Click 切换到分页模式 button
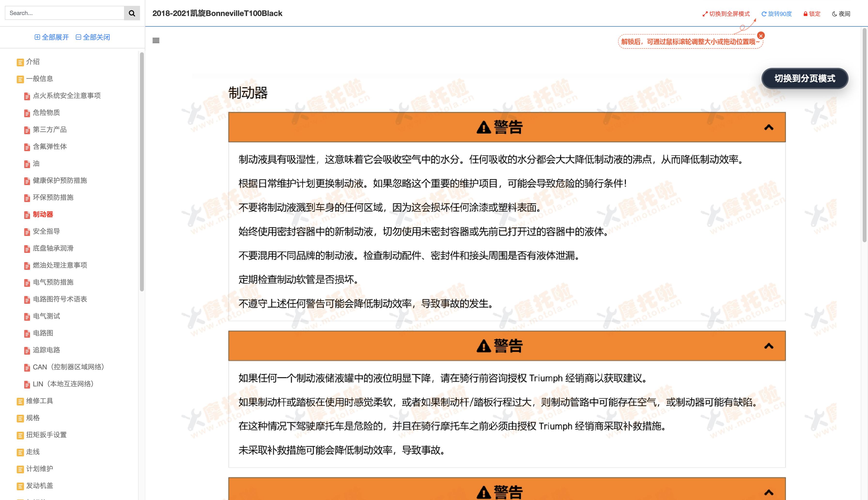 pos(805,78)
